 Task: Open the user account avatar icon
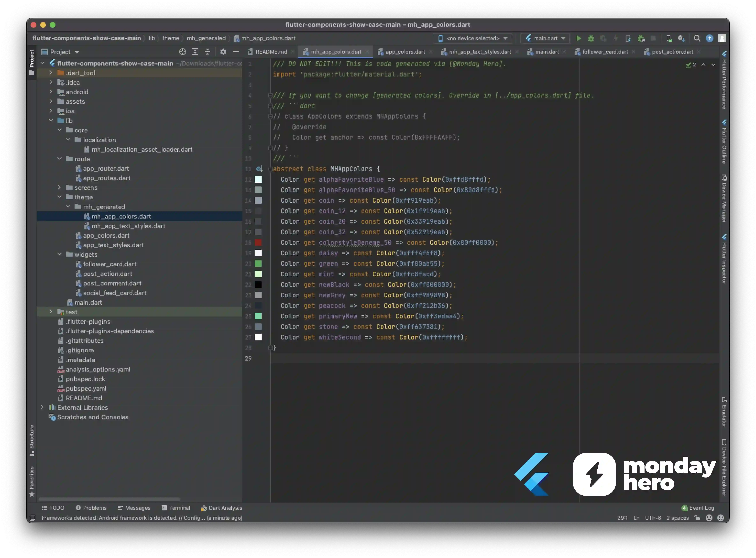click(722, 39)
